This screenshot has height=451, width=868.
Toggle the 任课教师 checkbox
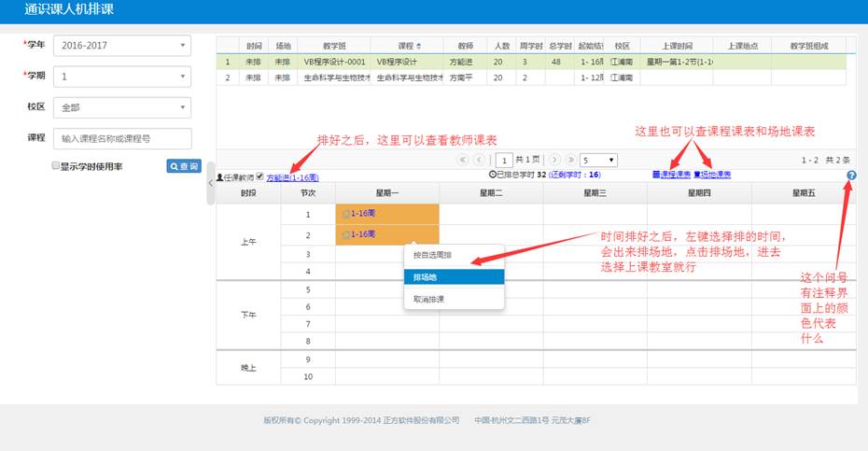click(x=259, y=176)
